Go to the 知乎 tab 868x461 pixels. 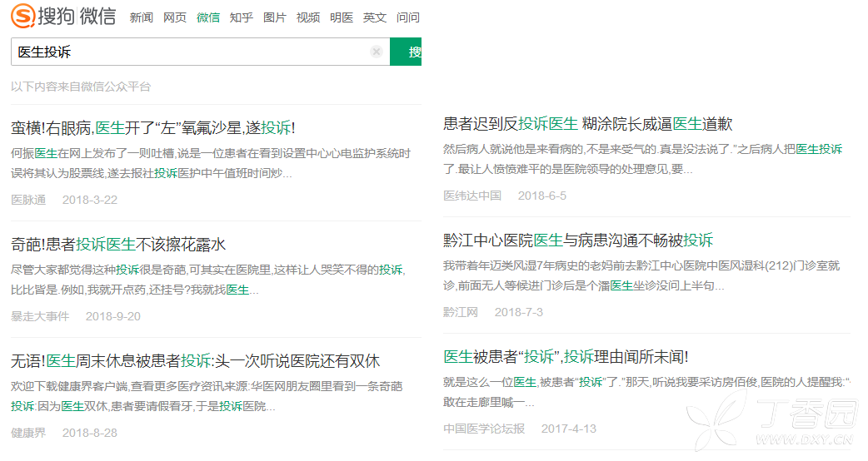(242, 17)
